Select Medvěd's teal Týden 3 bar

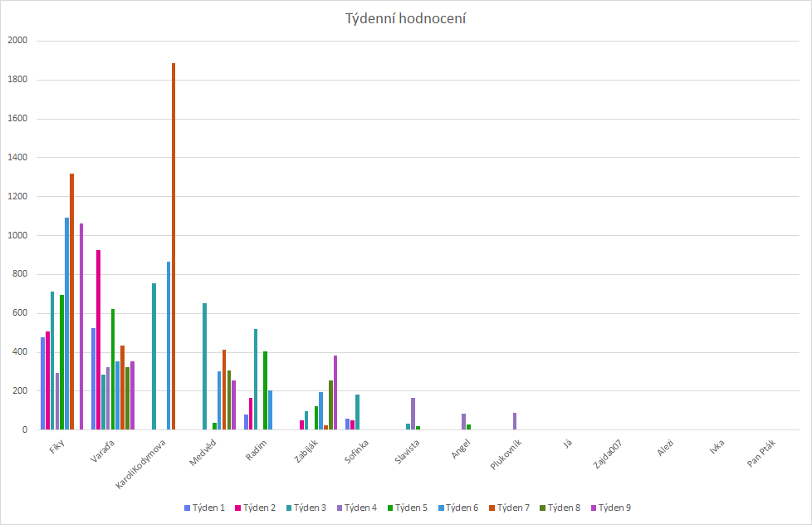(205, 366)
